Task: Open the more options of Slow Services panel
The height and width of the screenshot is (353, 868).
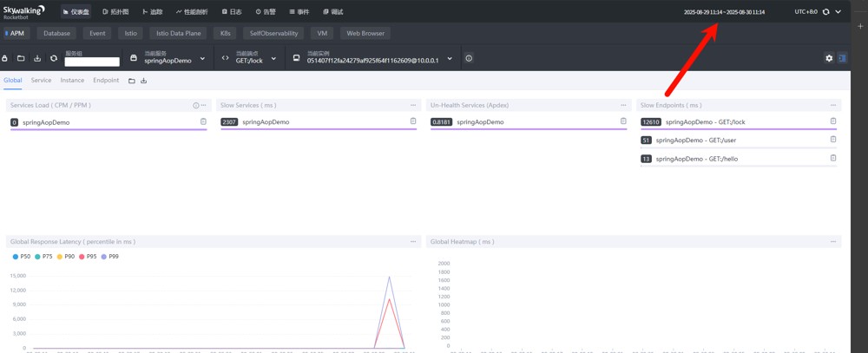Action: coord(413,105)
